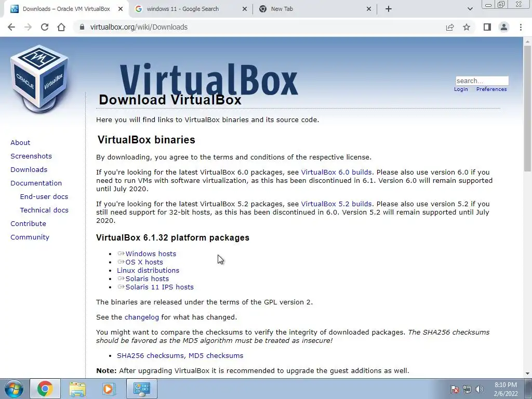
Task: Open Screenshots in the sidebar
Action: point(31,156)
